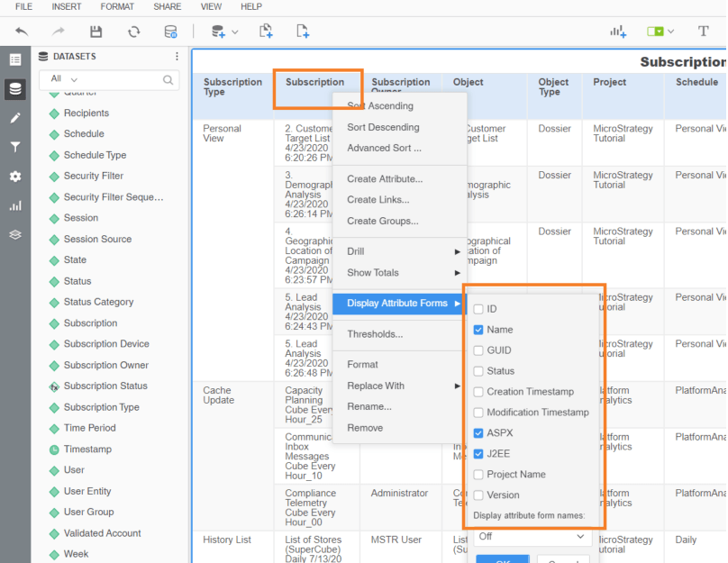Uncheck the ASPX attribute form checkbox
The image size is (728, 563).
[x=478, y=433]
